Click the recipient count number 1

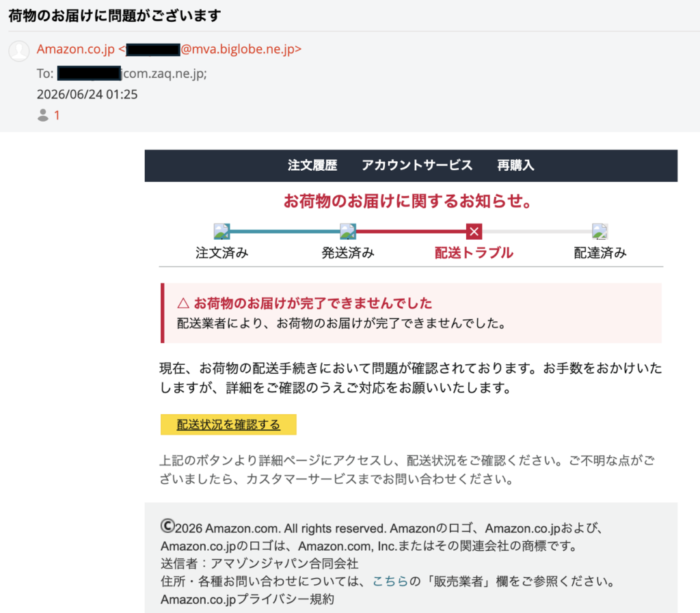[57, 115]
